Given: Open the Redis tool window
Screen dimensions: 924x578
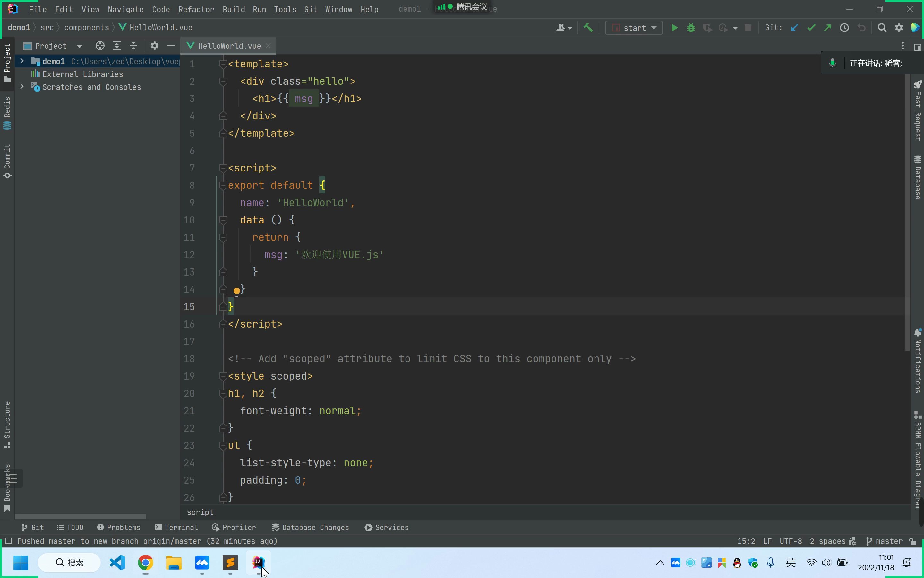Looking at the screenshot, I should pyautogui.click(x=7, y=113).
